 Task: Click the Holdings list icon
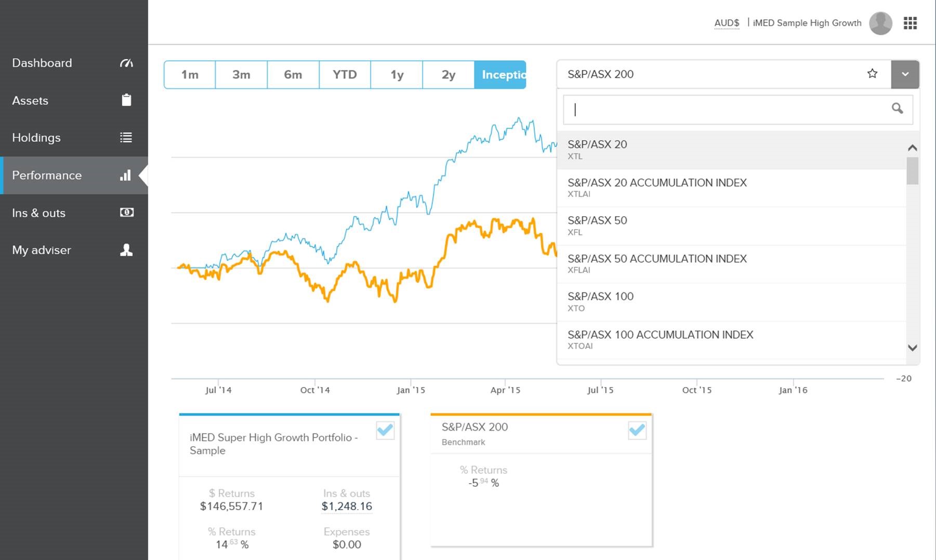click(126, 138)
